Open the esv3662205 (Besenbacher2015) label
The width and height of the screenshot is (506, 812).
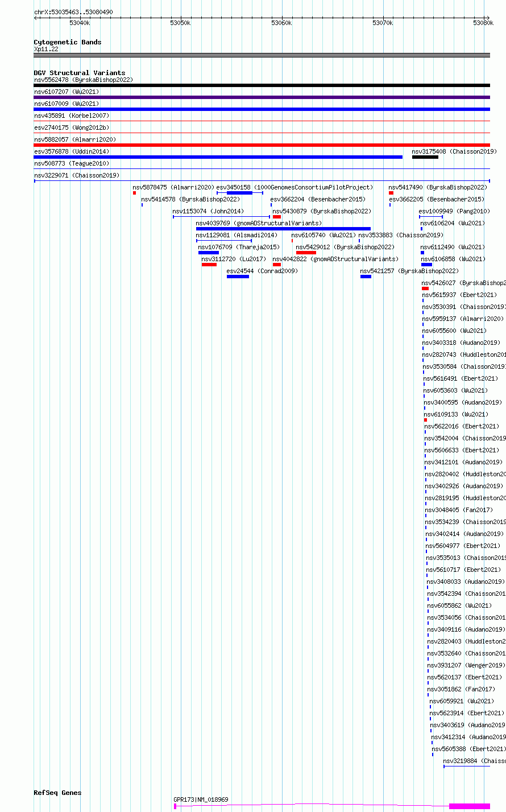[x=437, y=199]
